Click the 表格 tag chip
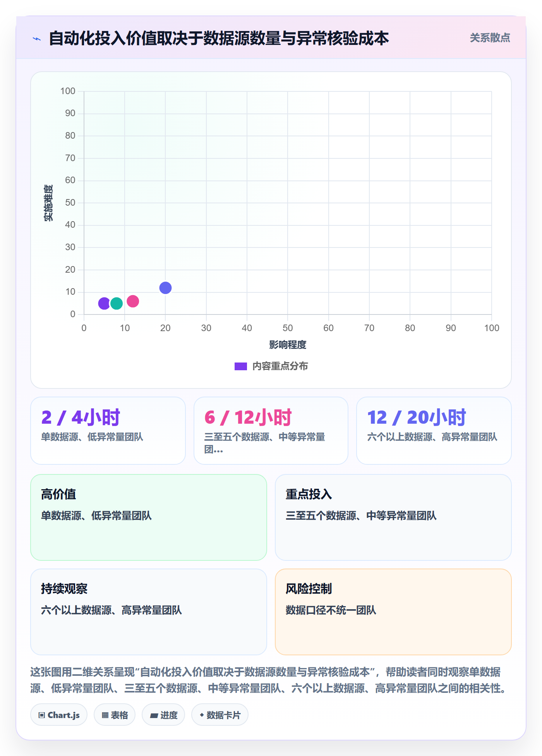542x756 pixels. click(115, 715)
